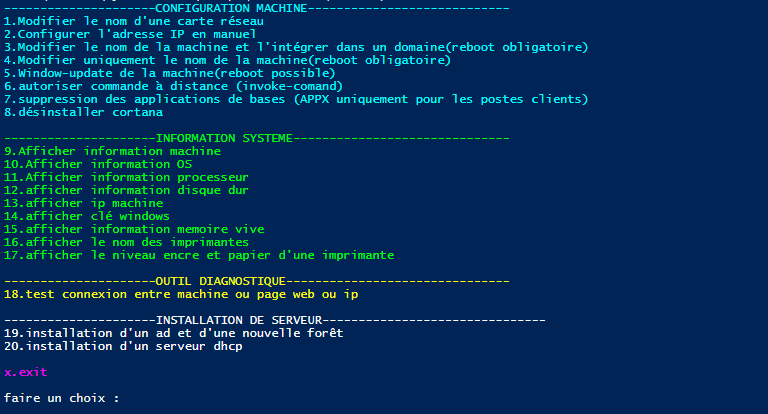Click the Window-update option 5 line
This screenshot has width=768, height=414.
click(170, 73)
